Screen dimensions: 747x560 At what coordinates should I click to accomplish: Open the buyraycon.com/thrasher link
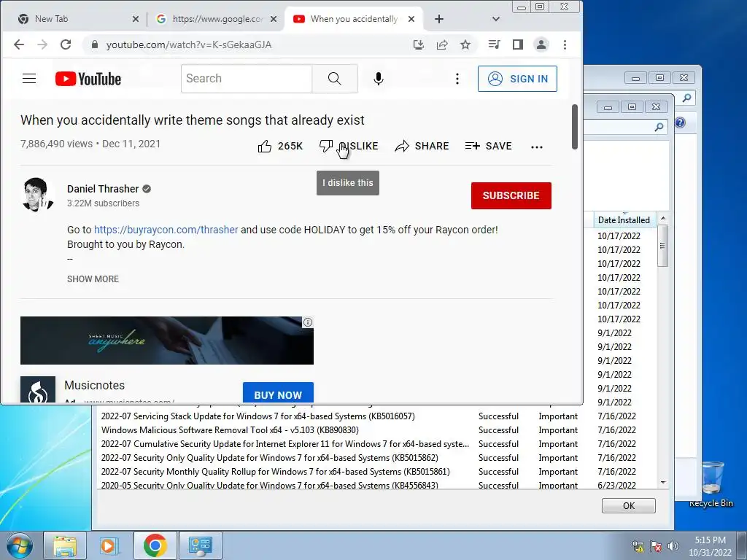[166, 230]
